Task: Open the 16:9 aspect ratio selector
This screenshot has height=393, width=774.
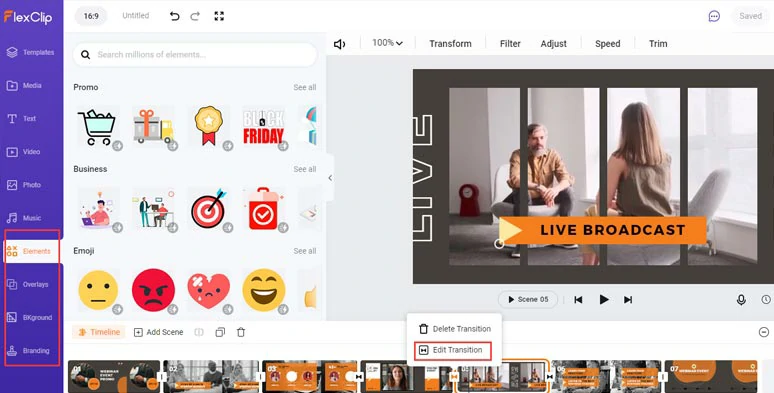Action: click(91, 16)
